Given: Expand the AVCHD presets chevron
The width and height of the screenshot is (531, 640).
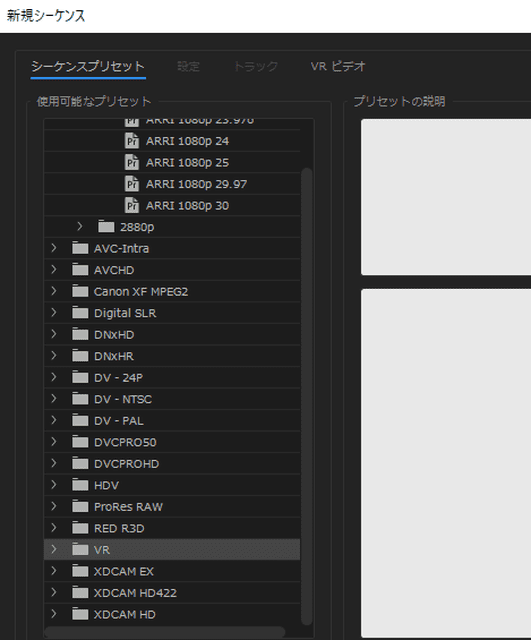Looking at the screenshot, I should coord(54,269).
